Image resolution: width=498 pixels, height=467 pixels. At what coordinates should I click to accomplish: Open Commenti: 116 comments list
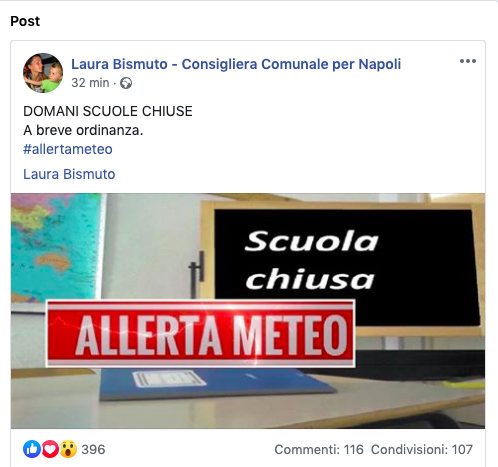[x=319, y=450]
